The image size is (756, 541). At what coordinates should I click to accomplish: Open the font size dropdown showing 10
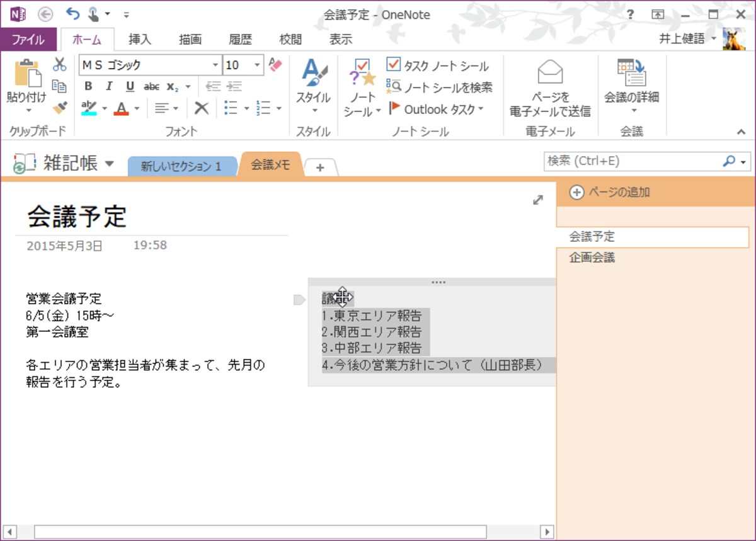coord(258,65)
